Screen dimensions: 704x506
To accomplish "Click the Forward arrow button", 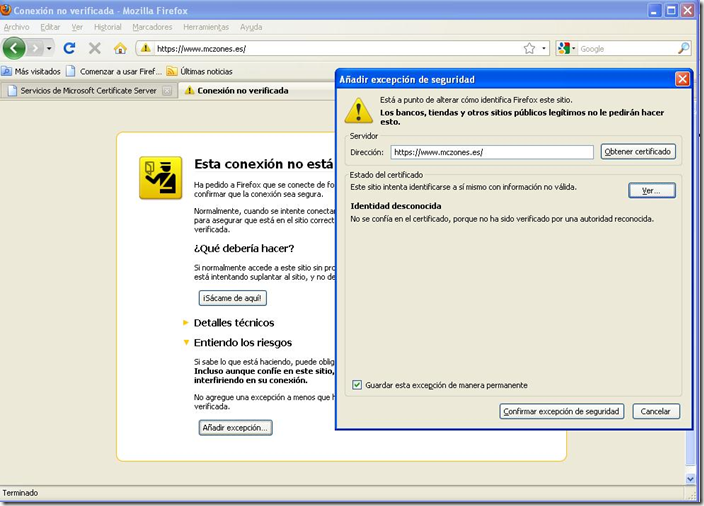I will (x=35, y=48).
